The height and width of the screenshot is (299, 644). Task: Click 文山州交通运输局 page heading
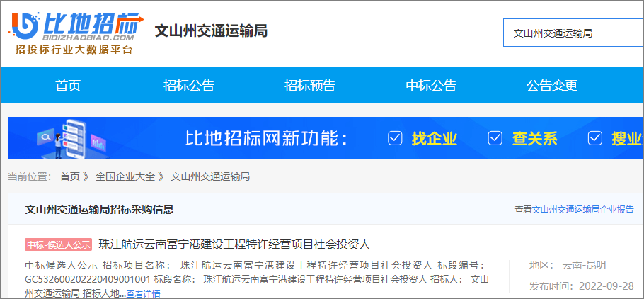(x=211, y=31)
